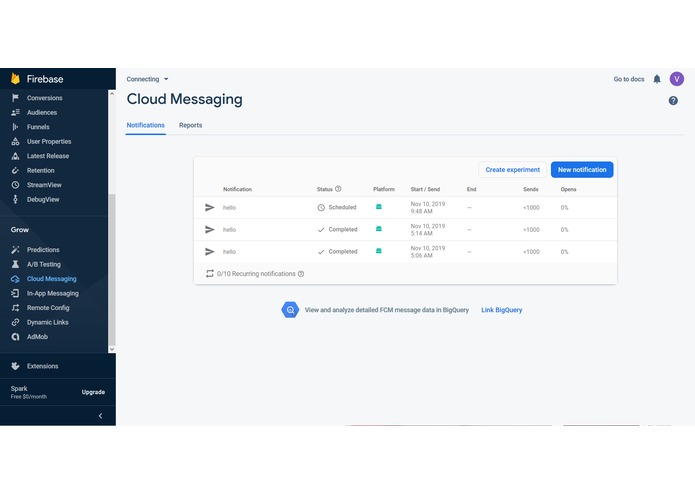695x494 pixels.
Task: Click 0/10 Recurring notifications text
Action: 256,274
